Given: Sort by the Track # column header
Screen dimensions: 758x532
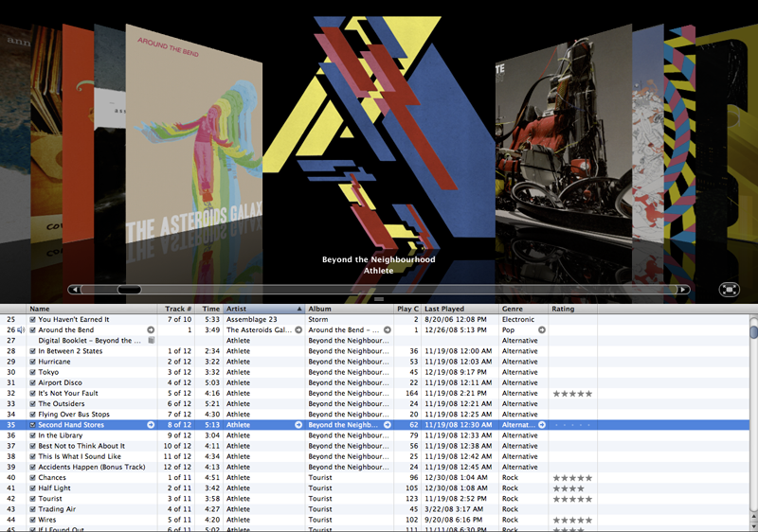Looking at the screenshot, I should tap(176, 309).
